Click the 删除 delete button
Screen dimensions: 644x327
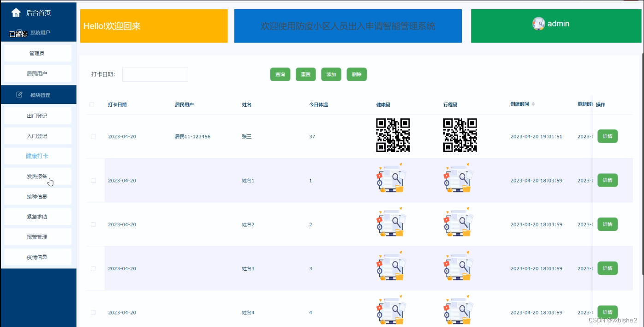(357, 74)
